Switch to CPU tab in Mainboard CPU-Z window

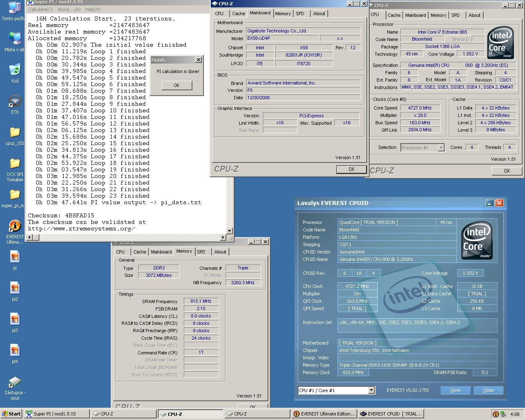tap(219, 14)
